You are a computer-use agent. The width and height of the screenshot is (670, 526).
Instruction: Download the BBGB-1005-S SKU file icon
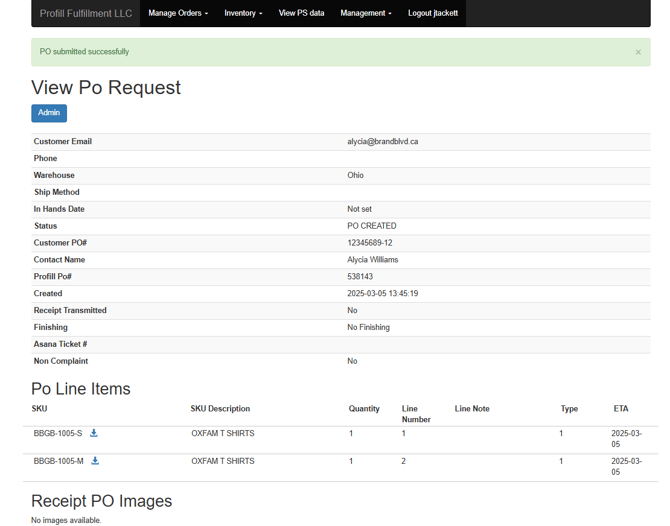coord(94,433)
